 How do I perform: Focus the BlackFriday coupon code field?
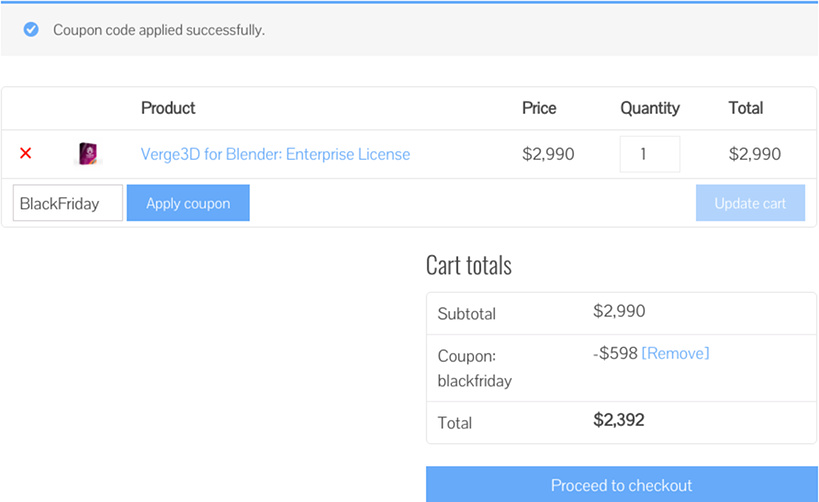pyautogui.click(x=68, y=203)
